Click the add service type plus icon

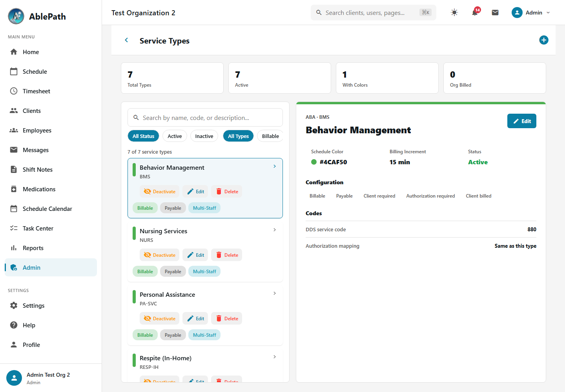click(543, 40)
